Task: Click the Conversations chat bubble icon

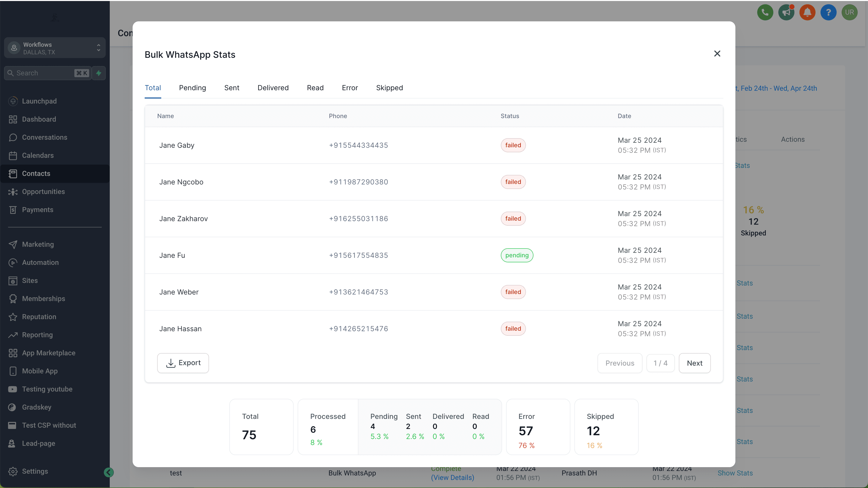Action: pyautogui.click(x=13, y=137)
